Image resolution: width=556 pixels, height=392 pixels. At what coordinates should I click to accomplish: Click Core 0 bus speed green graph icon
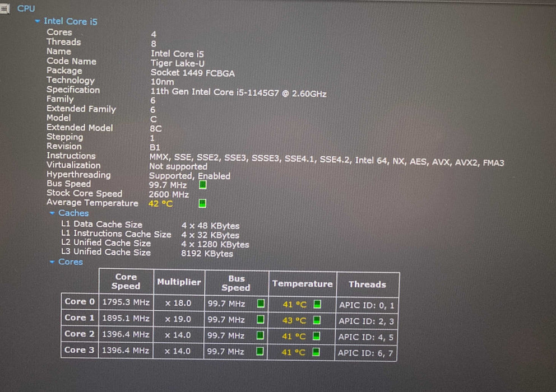click(x=261, y=304)
